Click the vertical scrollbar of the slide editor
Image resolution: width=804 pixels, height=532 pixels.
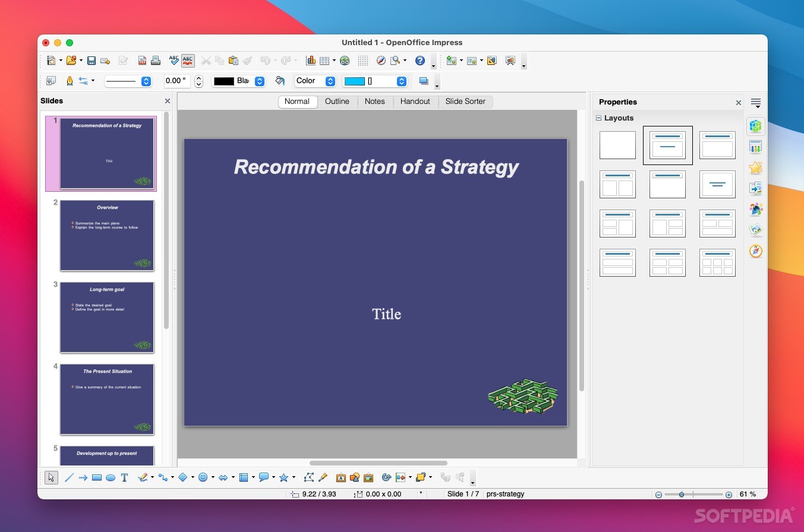tap(582, 285)
